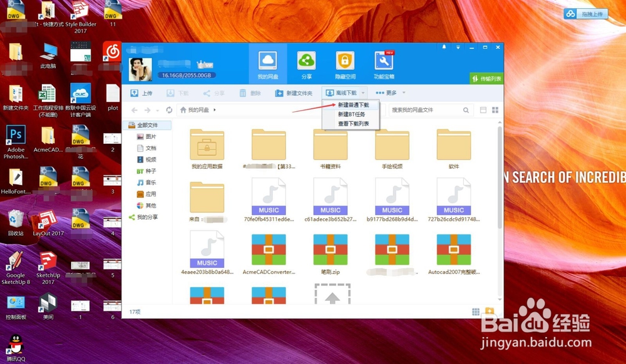Viewport: 626px width, 364px height.
Task: Select the 手绘视频 folder
Action: click(x=392, y=149)
